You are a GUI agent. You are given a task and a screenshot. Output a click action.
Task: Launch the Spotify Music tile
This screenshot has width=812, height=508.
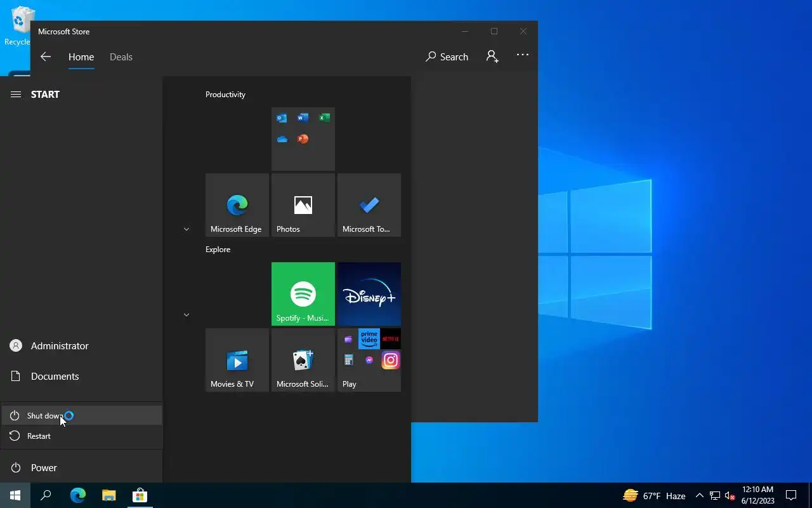click(x=303, y=294)
